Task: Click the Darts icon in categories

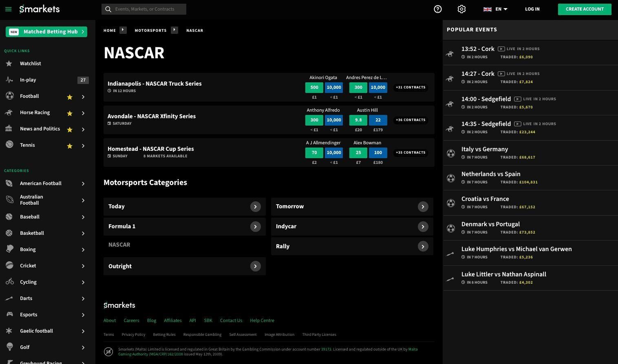Action: coord(9,298)
